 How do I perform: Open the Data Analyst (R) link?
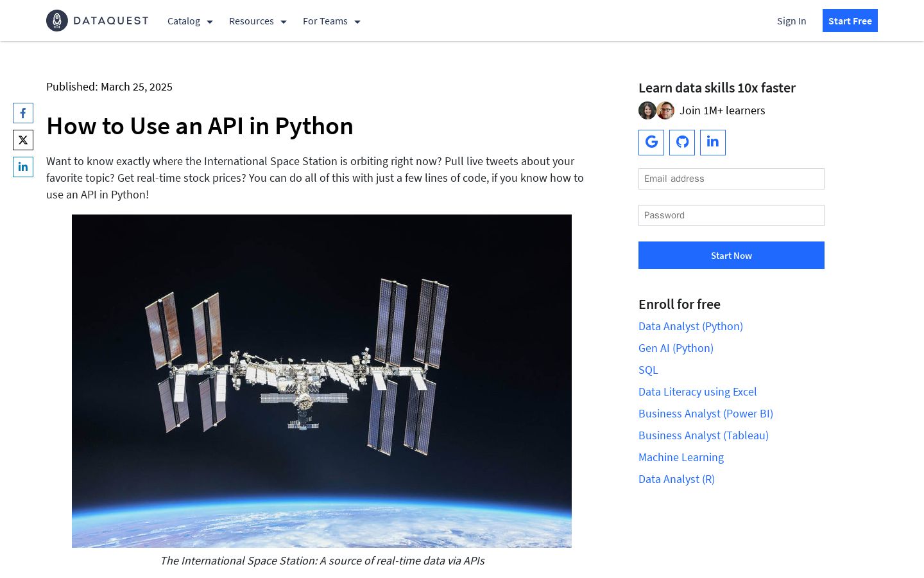click(x=676, y=479)
